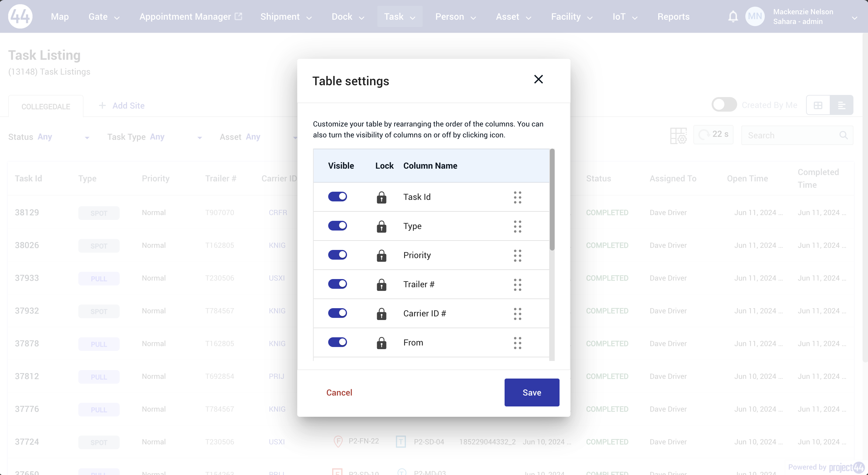868x475 pixels.
Task: Click the plus icon beside Add Site
Action: 102,105
